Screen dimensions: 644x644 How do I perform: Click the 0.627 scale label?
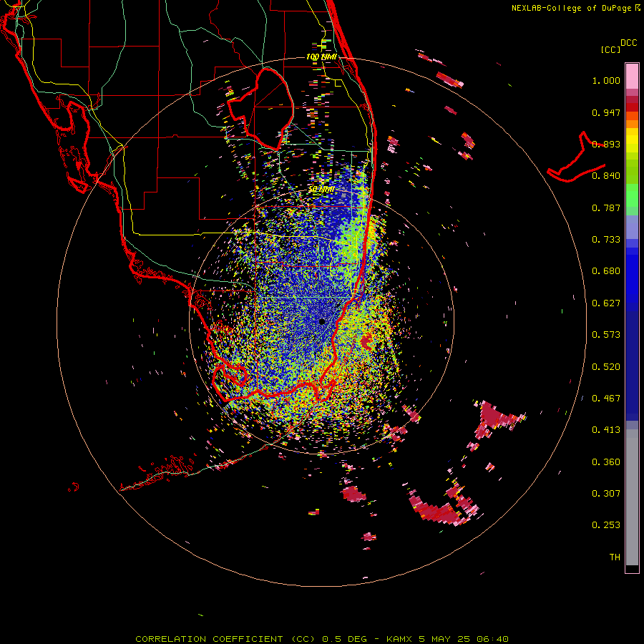(606, 303)
